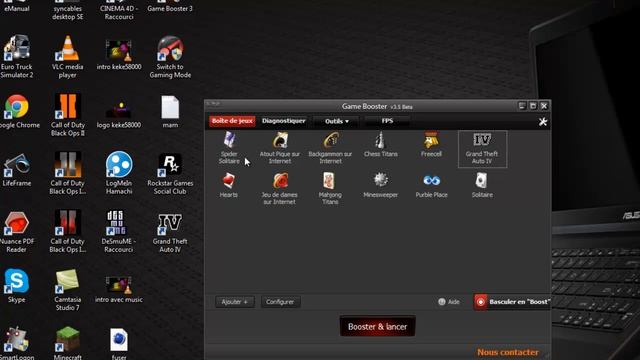This screenshot has width=640, height=360.
Task: Click the Ajouter + button
Action: coord(235,302)
